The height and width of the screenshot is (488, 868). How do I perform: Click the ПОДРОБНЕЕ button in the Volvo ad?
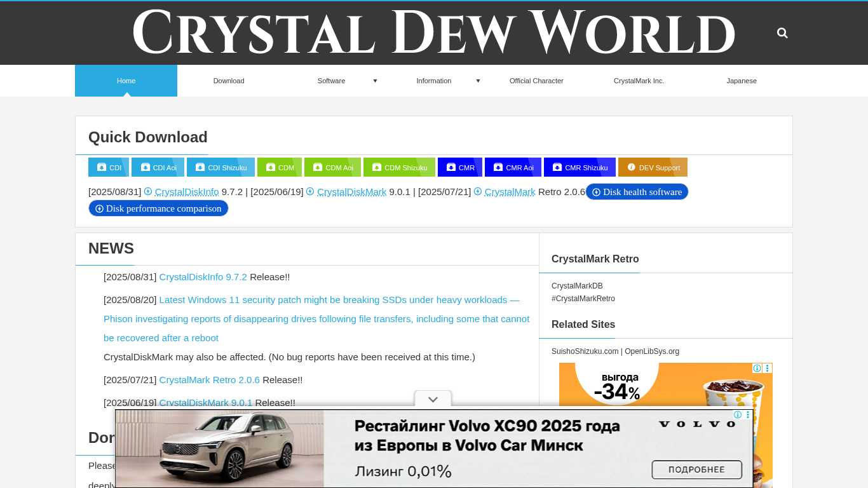point(697,470)
